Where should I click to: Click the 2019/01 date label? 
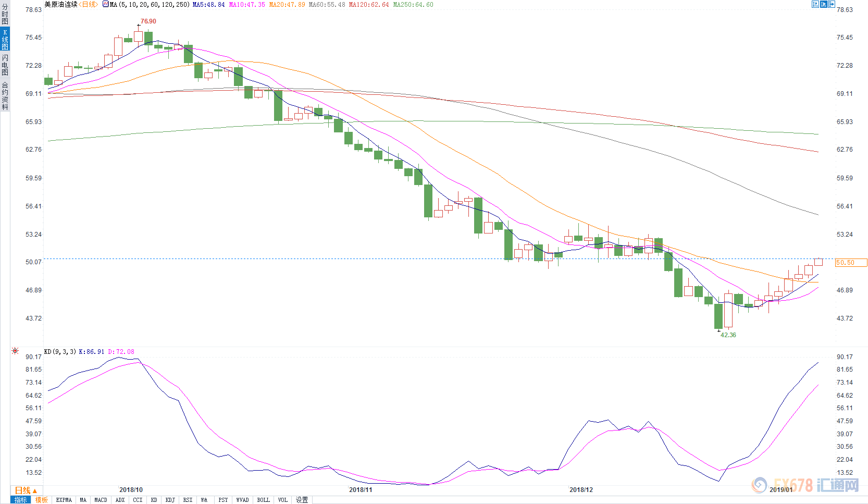781,490
